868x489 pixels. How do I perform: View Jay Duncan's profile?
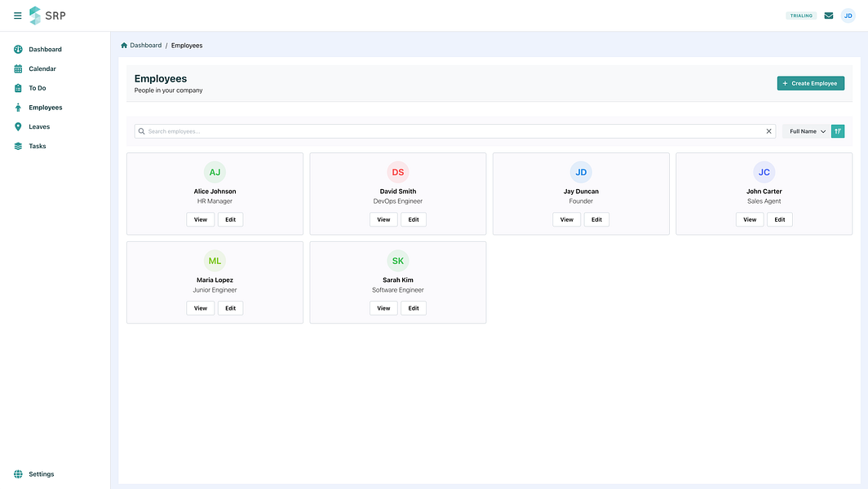[567, 219]
